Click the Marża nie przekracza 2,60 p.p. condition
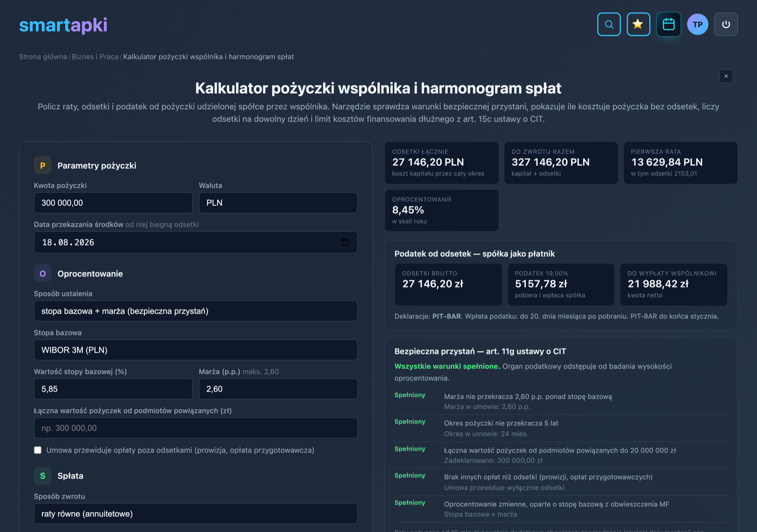The width and height of the screenshot is (757, 532). 528,397
